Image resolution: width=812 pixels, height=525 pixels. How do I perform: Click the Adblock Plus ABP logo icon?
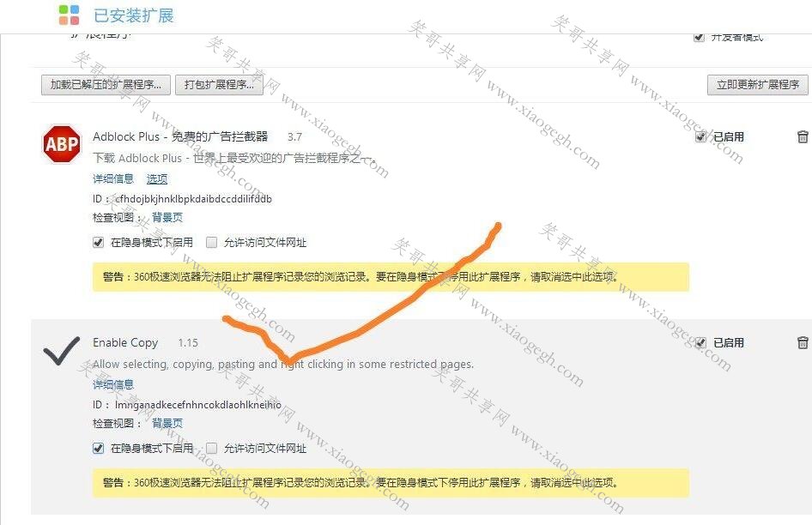[x=62, y=143]
